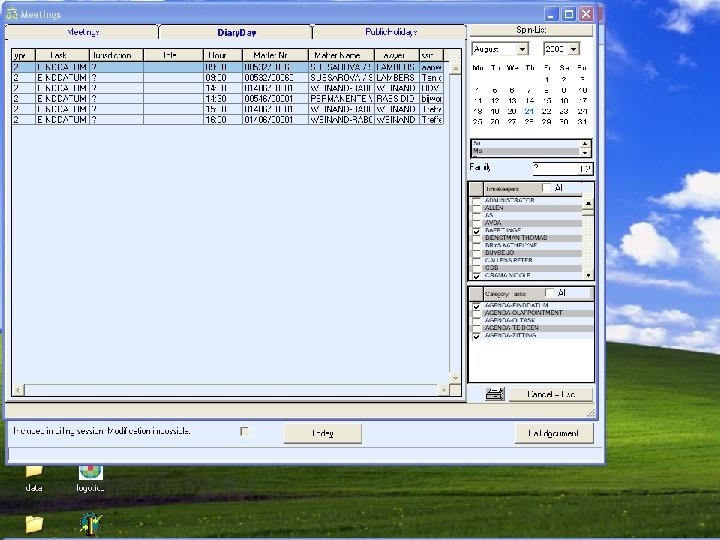Screen dimensions: 720x540
Task: Switch to the PublicHolidays tab
Action: (x=390, y=32)
